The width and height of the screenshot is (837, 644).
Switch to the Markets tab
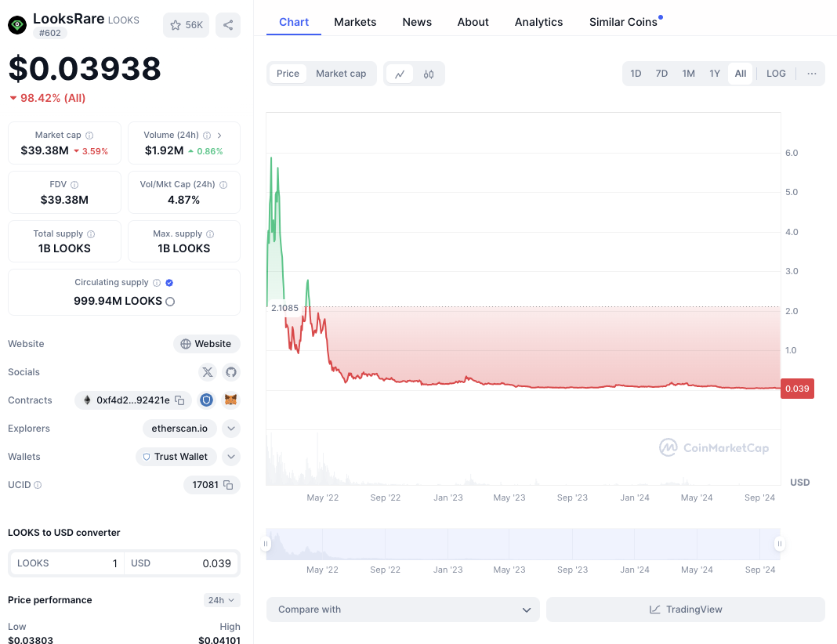355,22
